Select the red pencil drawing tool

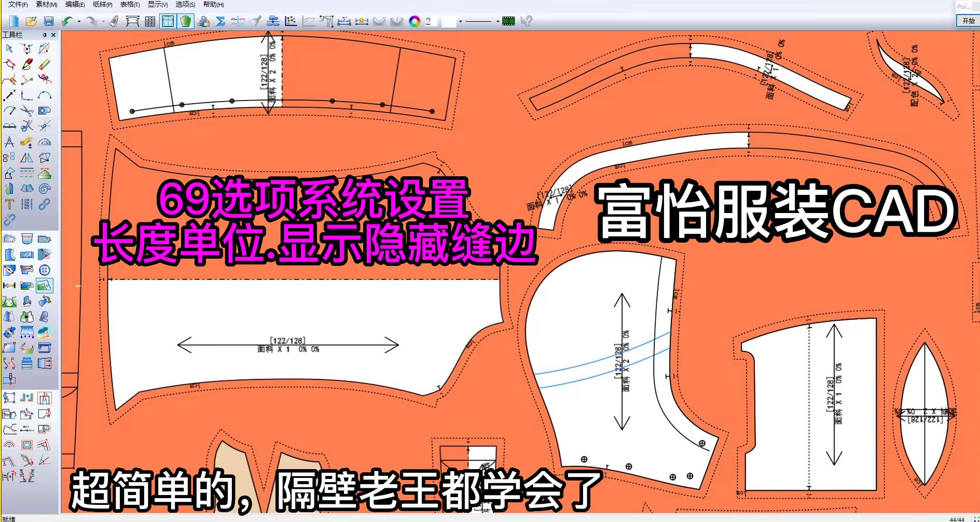coord(27,64)
